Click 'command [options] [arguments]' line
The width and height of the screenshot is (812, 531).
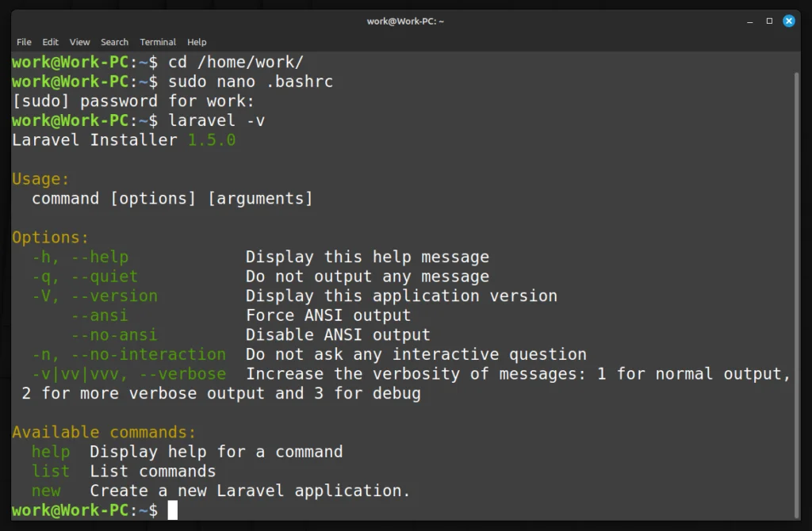click(x=172, y=199)
